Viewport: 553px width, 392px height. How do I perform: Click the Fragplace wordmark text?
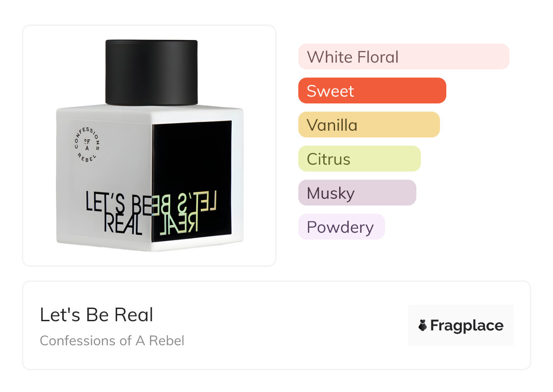tap(467, 325)
